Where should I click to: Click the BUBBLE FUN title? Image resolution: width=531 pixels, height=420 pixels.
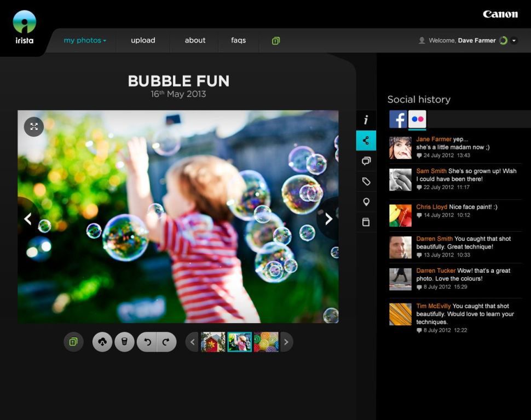click(178, 81)
